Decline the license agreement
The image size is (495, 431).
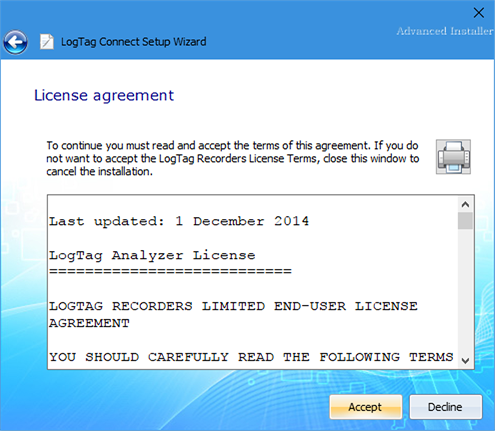click(x=446, y=407)
